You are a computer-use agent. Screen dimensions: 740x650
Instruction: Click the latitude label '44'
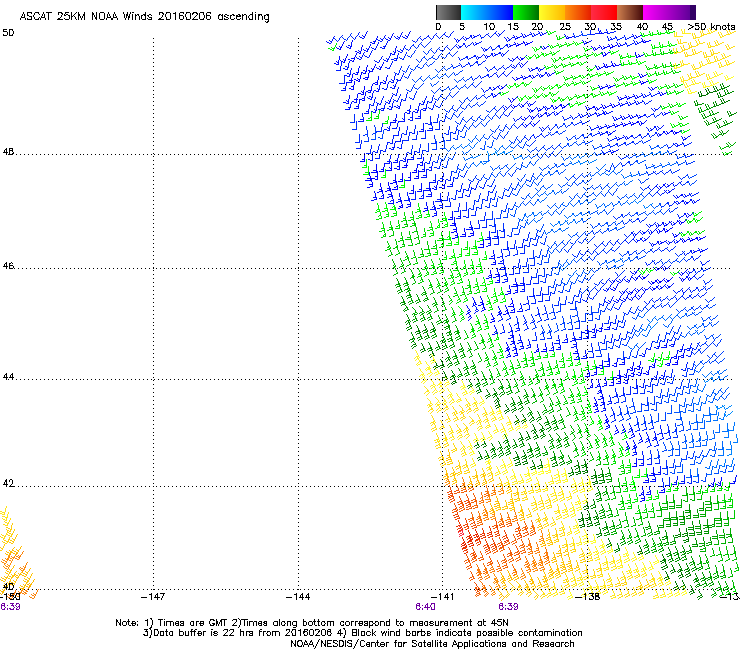pos(8,377)
